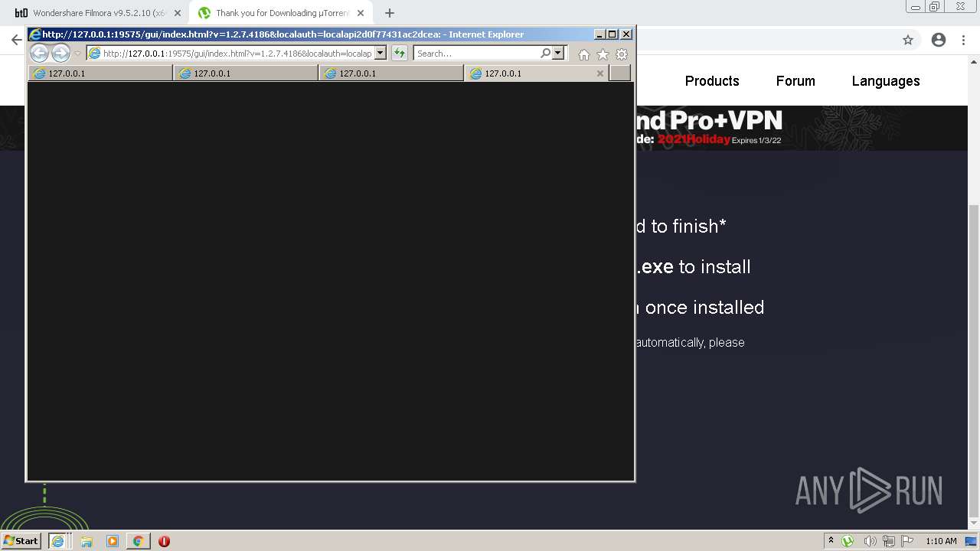Screen dimensions: 980x551
Task: Click the 1:10 AM taskbar clock
Action: [x=941, y=541]
